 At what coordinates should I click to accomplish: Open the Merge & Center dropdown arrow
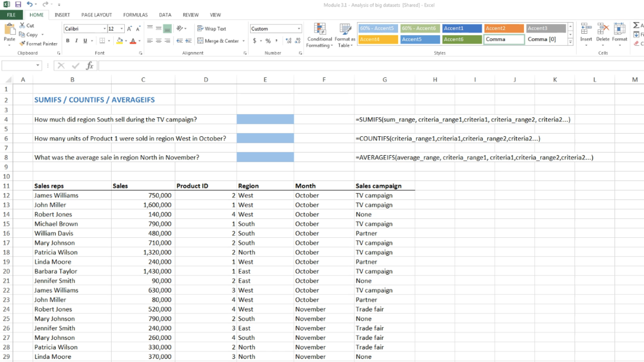[x=244, y=41]
